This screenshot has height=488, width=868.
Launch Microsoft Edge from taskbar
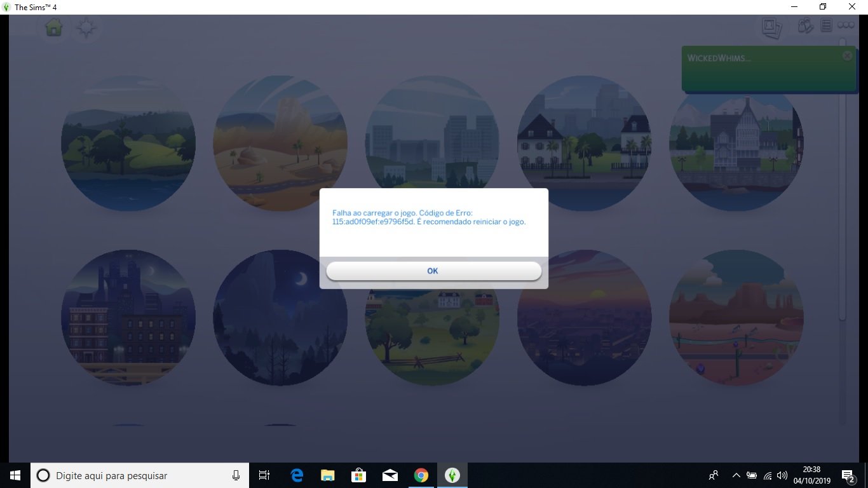coord(297,475)
